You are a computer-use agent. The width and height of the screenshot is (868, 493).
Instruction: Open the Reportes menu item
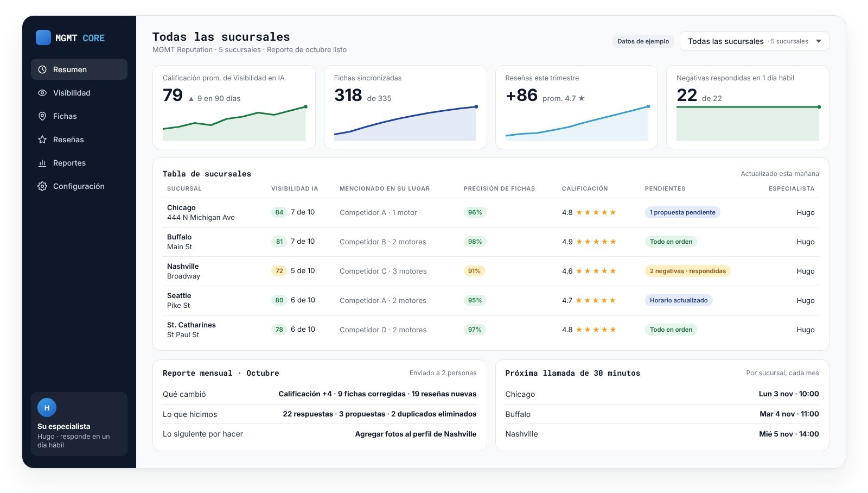pos(79,163)
